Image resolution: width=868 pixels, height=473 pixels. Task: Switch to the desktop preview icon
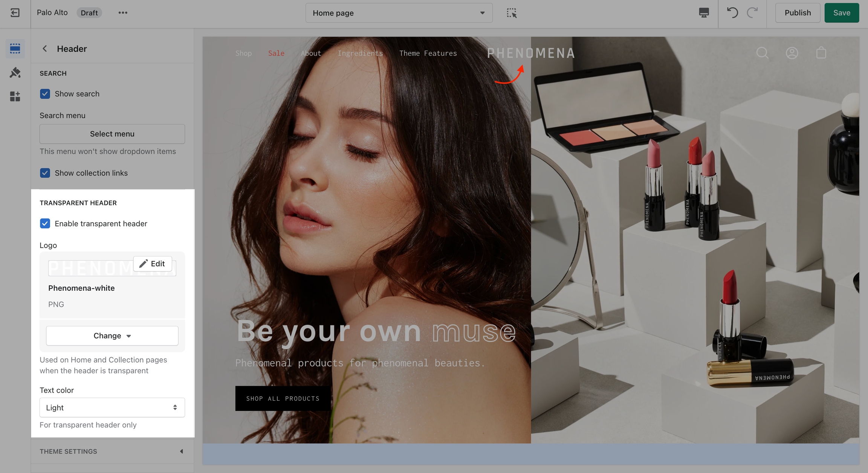point(704,13)
